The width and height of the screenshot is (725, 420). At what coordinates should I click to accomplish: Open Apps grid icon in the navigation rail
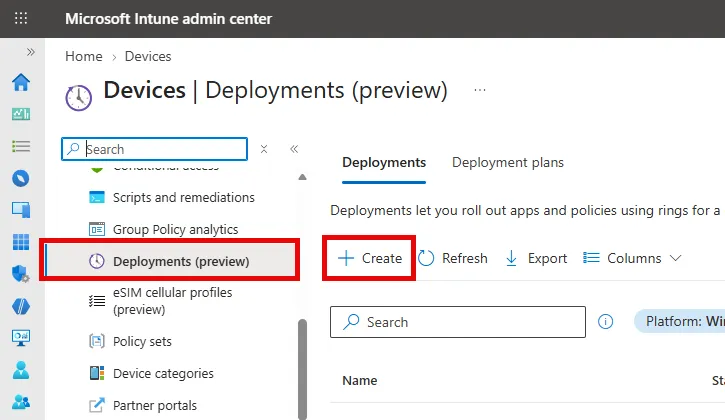tap(21, 242)
